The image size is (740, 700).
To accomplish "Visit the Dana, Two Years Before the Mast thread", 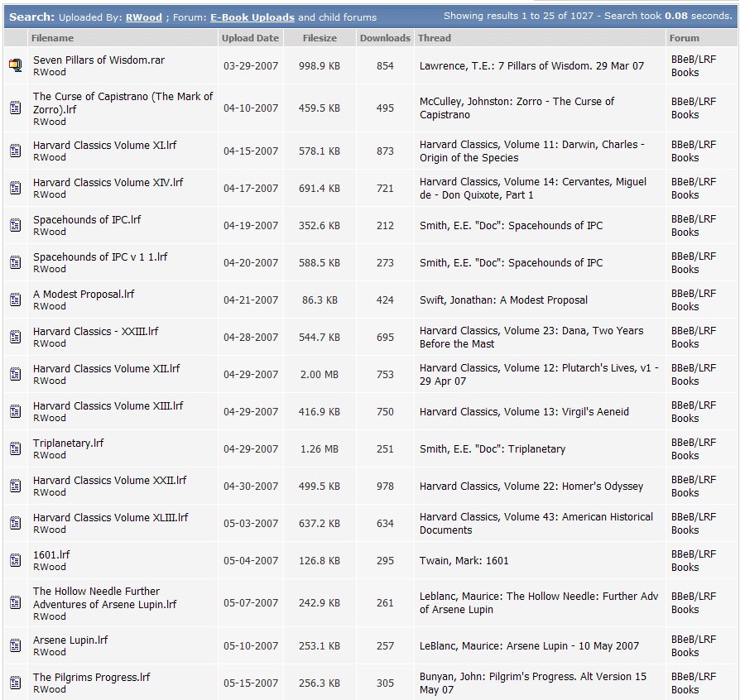I will pyautogui.click(x=531, y=338).
